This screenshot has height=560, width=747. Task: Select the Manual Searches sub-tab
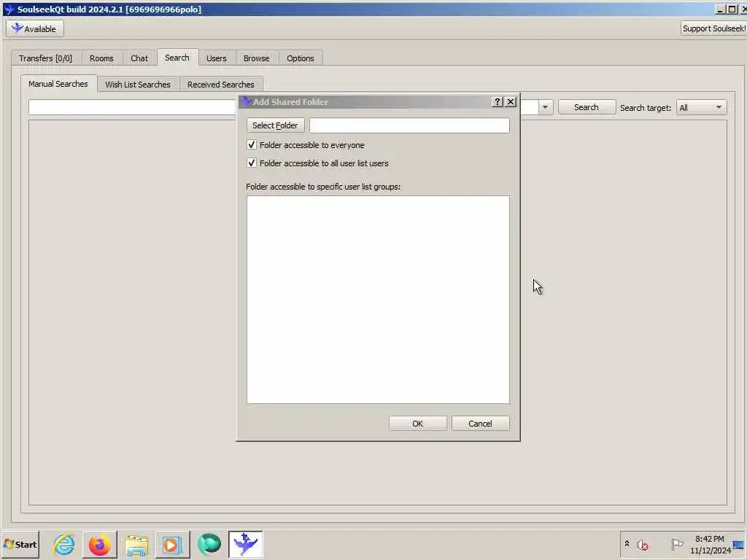(58, 84)
